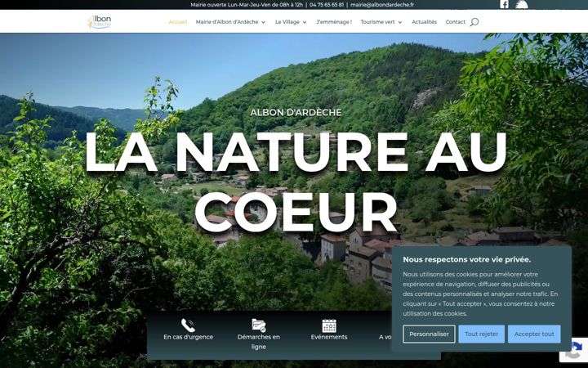Click the reCAPTCHA badge
This screenshot has height=368, width=588.
tap(574, 350)
